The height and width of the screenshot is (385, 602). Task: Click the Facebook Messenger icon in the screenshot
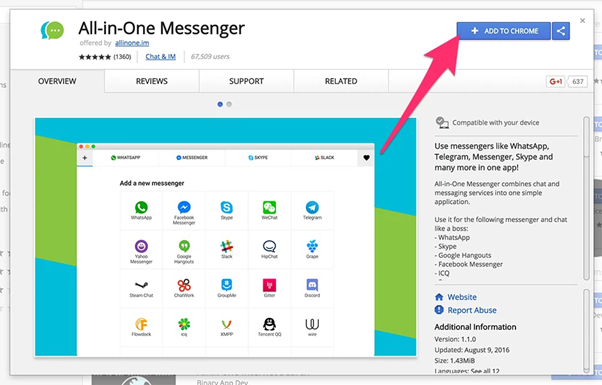click(184, 207)
